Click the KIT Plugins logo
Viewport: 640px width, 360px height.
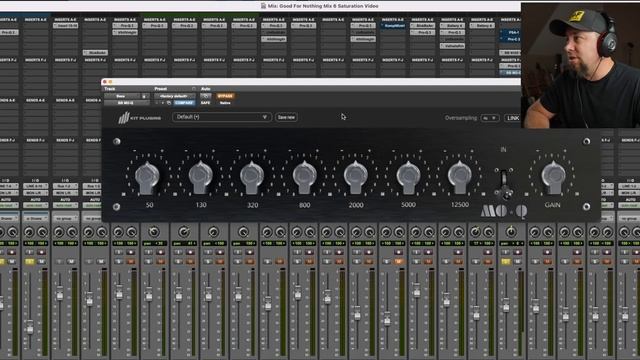(140, 118)
